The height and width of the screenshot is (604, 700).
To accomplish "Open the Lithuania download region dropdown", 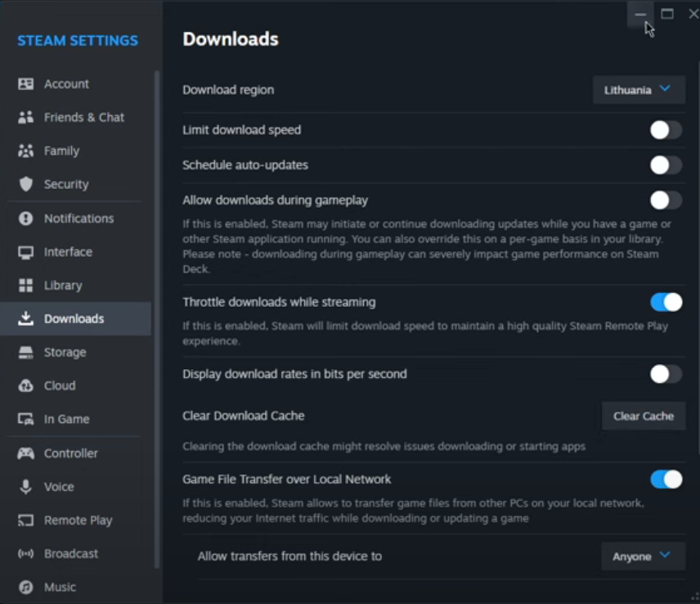I will pos(638,90).
